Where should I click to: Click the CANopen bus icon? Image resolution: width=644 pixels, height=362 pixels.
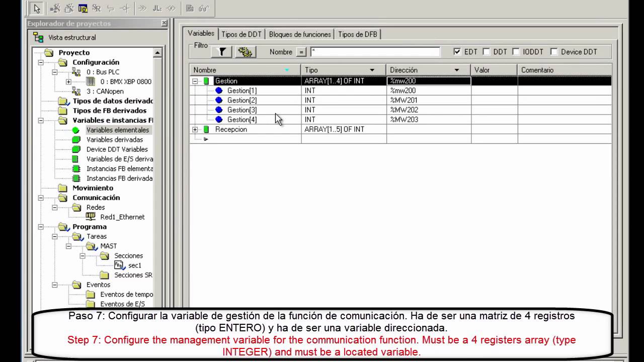tap(76, 91)
